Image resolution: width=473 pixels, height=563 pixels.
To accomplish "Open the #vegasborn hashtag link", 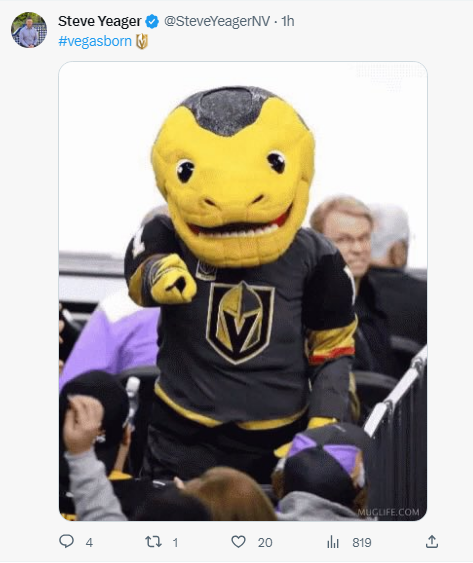I will 95,41.
